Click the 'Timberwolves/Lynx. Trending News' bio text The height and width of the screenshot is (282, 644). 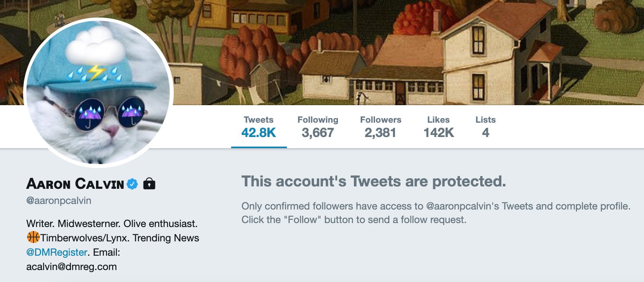coord(120,238)
